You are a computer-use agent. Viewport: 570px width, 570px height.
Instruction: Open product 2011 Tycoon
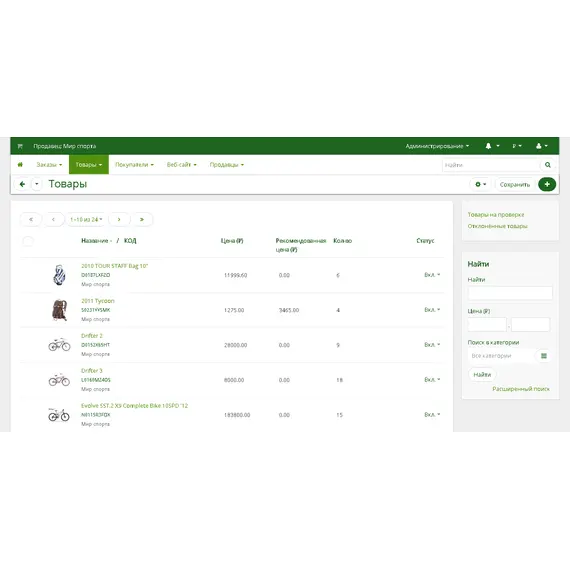pyautogui.click(x=98, y=301)
